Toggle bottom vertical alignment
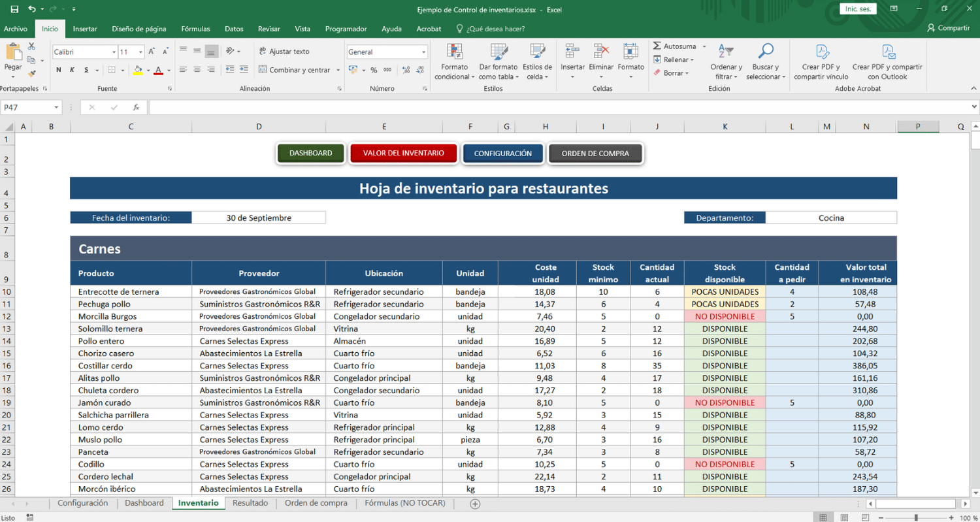Image resolution: width=980 pixels, height=522 pixels. [x=211, y=51]
